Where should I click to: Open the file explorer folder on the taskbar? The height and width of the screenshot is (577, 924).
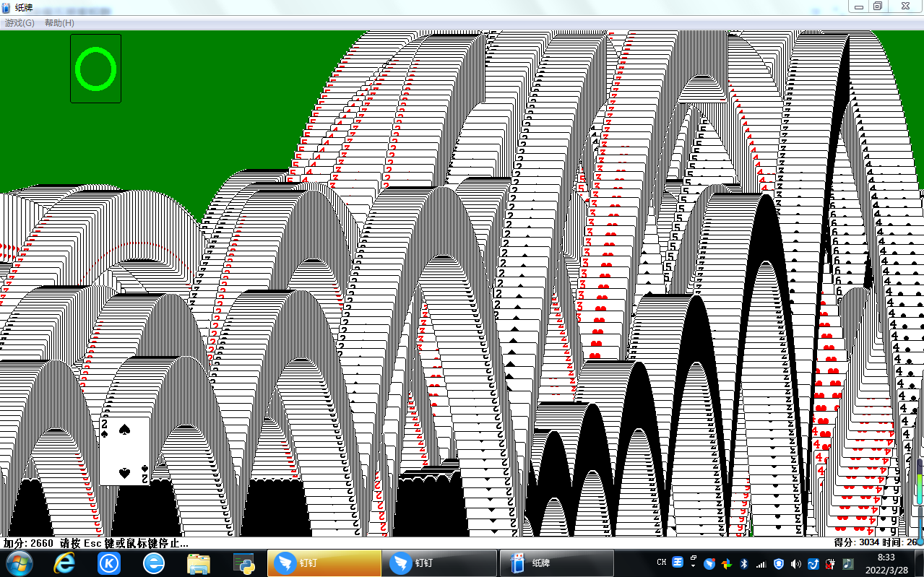pyautogui.click(x=199, y=563)
